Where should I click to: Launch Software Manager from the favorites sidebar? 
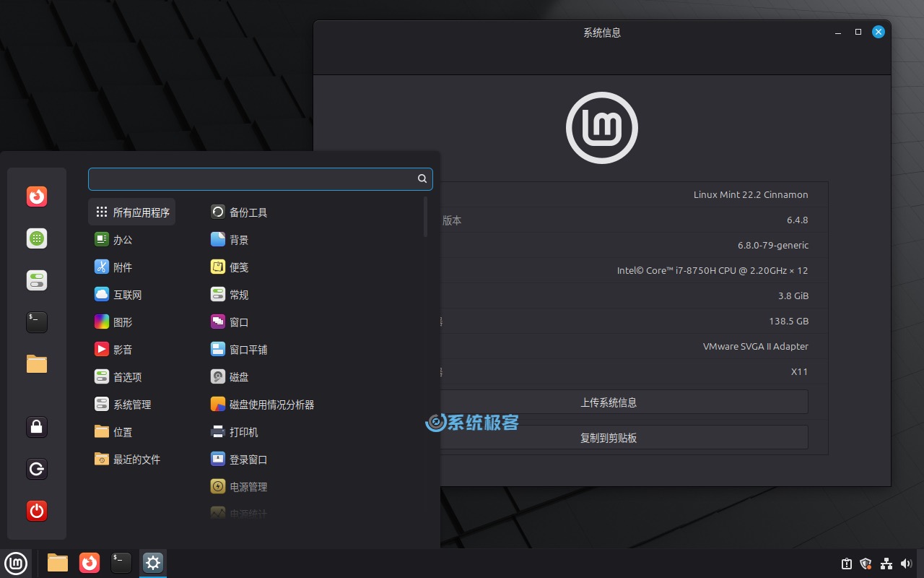click(x=37, y=238)
